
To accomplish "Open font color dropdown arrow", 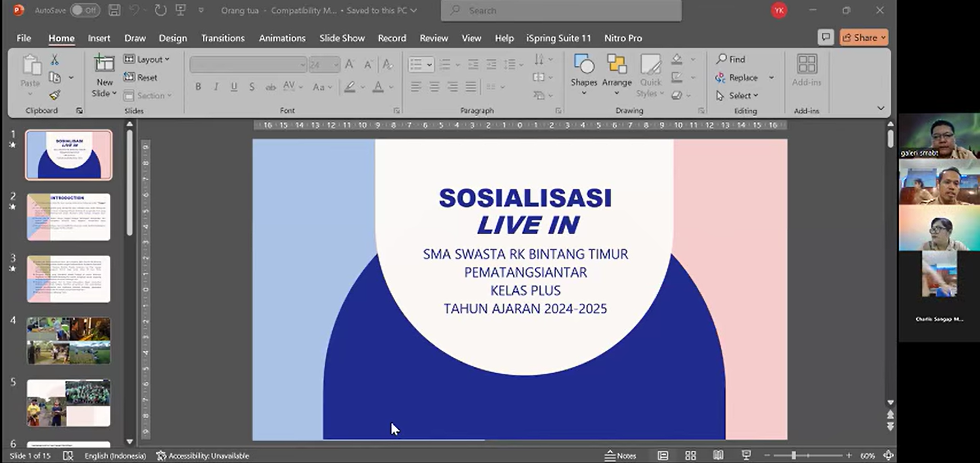I will tap(391, 87).
